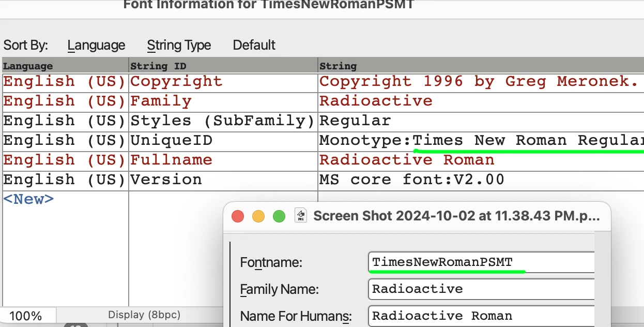Click the Fontname input field
The height and width of the screenshot is (327, 644).
tap(482, 262)
